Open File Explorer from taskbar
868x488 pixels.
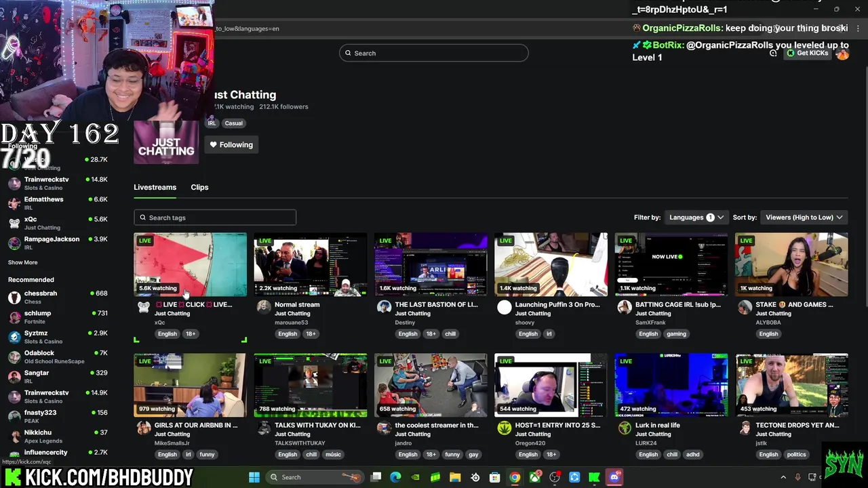coord(455,477)
